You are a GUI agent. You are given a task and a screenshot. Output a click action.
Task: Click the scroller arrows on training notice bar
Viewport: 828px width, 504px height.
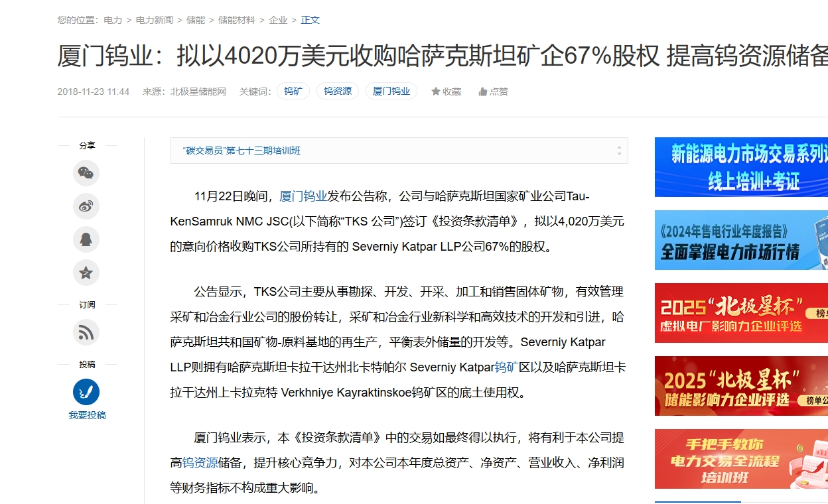point(619,151)
